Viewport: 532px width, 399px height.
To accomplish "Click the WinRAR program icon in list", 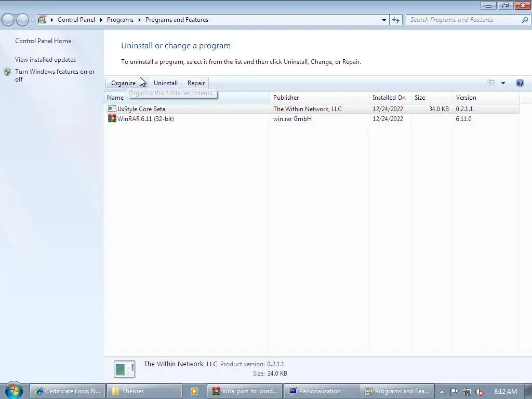I will (x=112, y=118).
